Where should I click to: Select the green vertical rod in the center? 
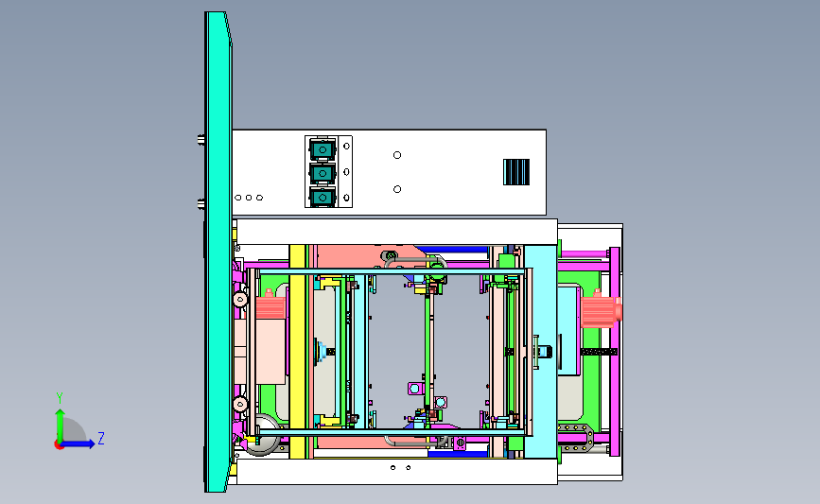click(x=428, y=350)
